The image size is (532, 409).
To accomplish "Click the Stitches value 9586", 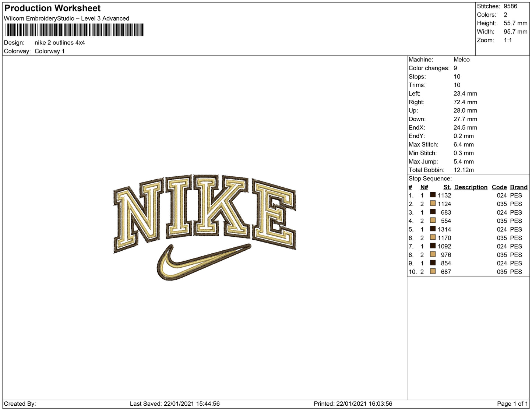I will coord(510,6).
